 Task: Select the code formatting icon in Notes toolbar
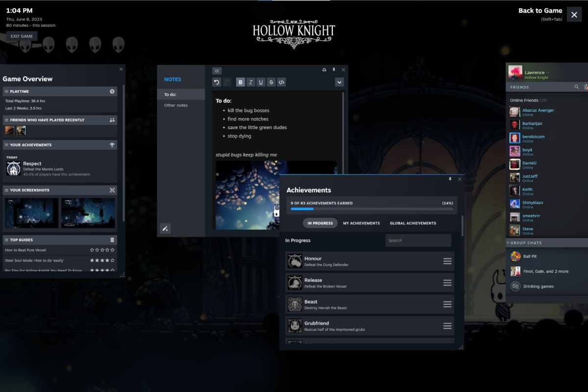(282, 82)
